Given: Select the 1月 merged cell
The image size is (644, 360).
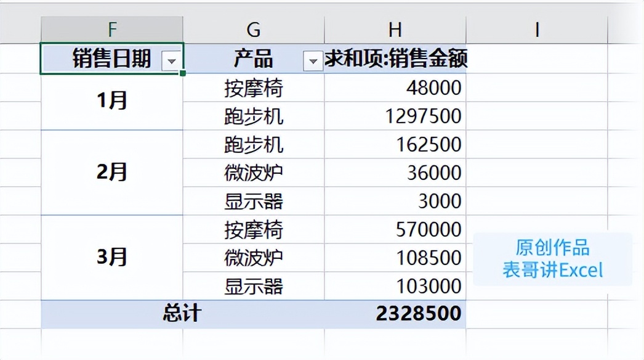Looking at the screenshot, I should [x=111, y=102].
